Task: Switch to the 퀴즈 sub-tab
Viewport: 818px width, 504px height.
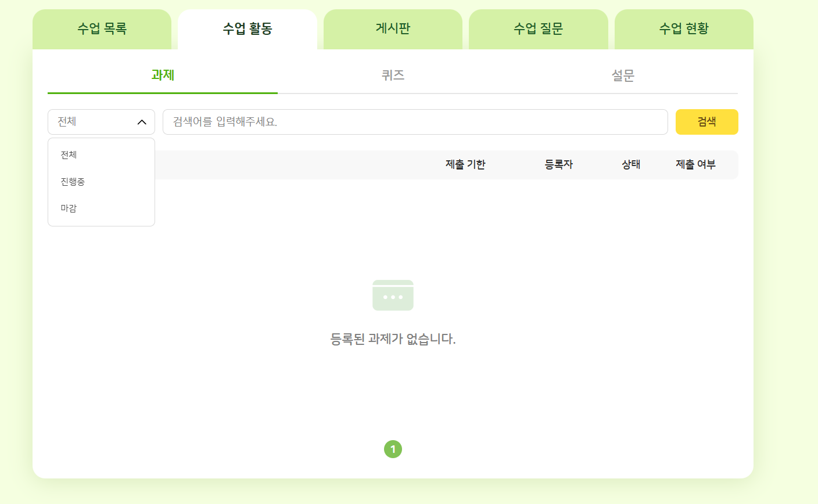Action: [x=393, y=75]
